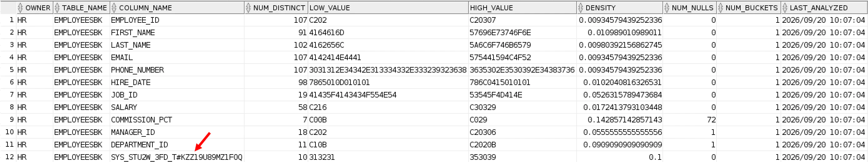Viewport: 868px width, 162px height.
Task: Click density value 0.0909090909090909
Action: click(x=622, y=145)
